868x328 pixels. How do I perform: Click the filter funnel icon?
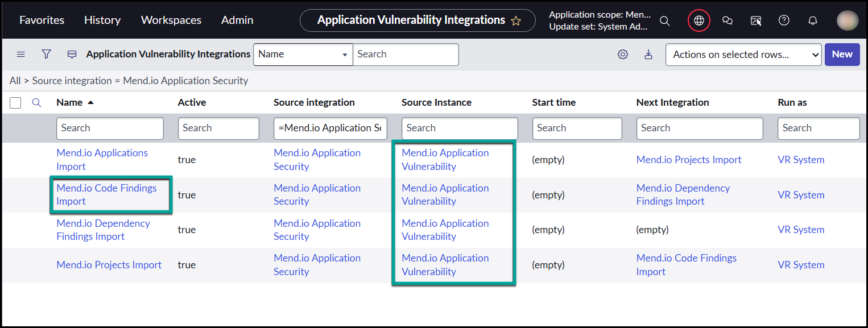(x=47, y=54)
